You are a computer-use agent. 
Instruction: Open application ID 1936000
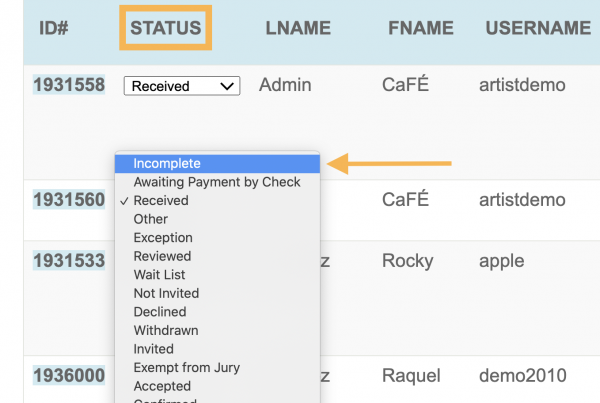click(x=69, y=375)
